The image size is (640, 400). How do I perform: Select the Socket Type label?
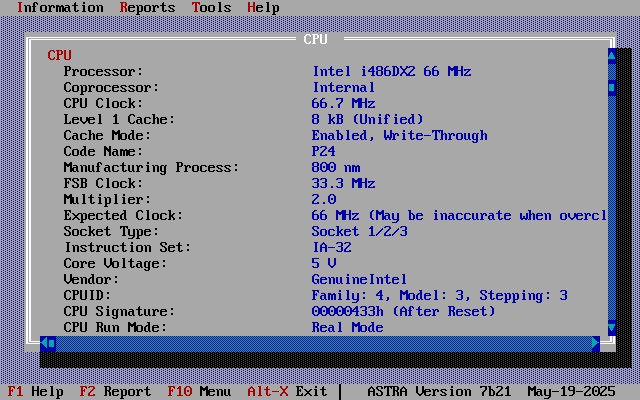click(111, 231)
